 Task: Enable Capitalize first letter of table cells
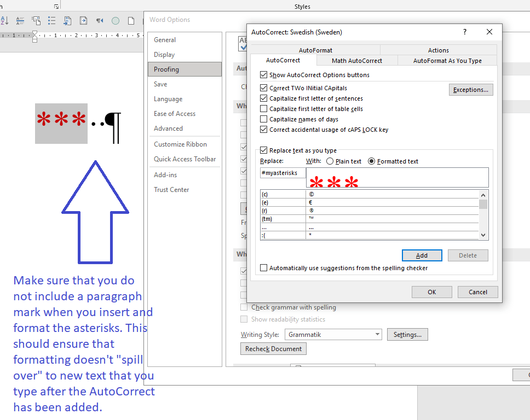[264, 109]
